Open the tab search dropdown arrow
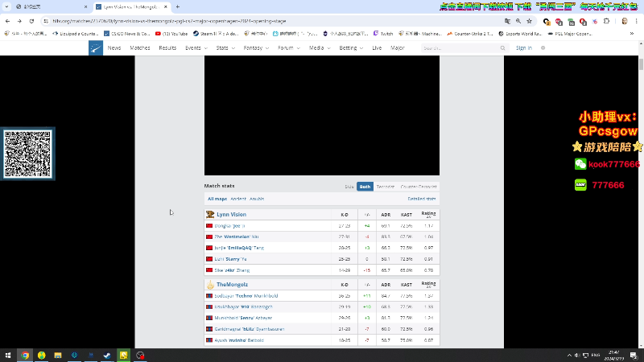 coord(6,6)
